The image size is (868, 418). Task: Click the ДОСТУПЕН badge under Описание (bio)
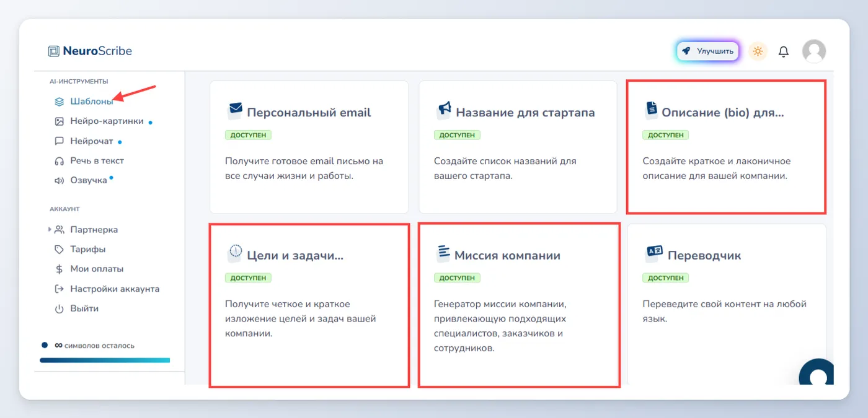666,135
